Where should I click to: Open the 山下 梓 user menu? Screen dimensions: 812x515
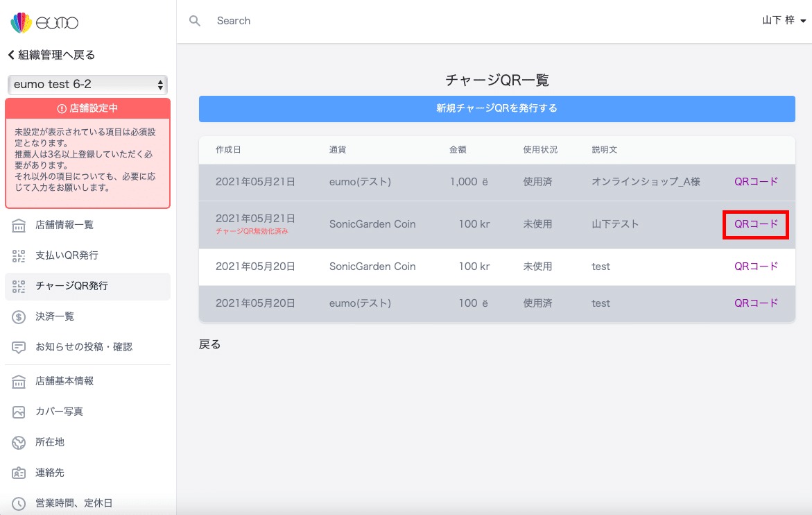click(784, 21)
